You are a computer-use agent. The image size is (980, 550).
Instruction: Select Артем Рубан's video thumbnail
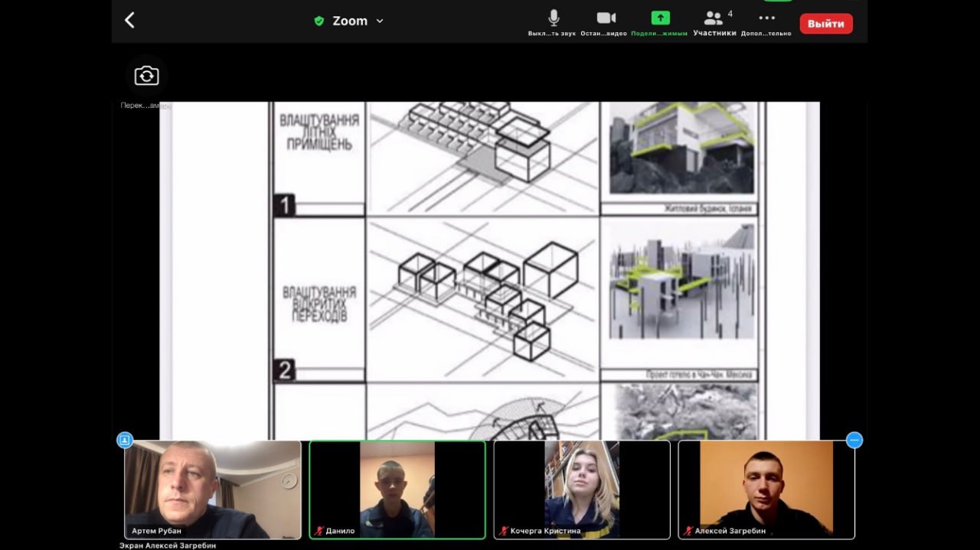[213, 490]
